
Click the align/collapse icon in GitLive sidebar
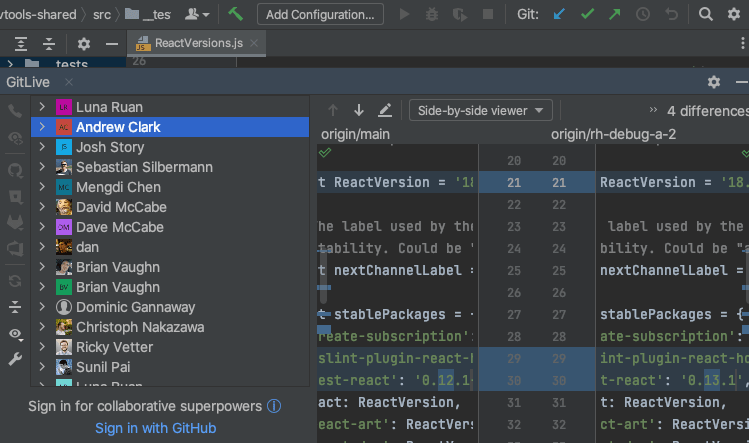pos(15,307)
